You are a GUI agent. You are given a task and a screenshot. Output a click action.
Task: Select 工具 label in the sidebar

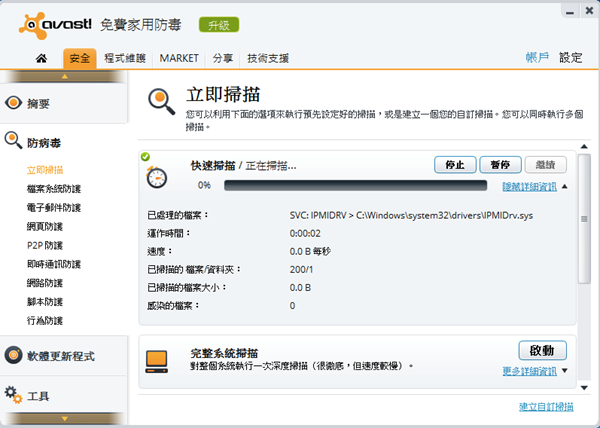pos(38,396)
